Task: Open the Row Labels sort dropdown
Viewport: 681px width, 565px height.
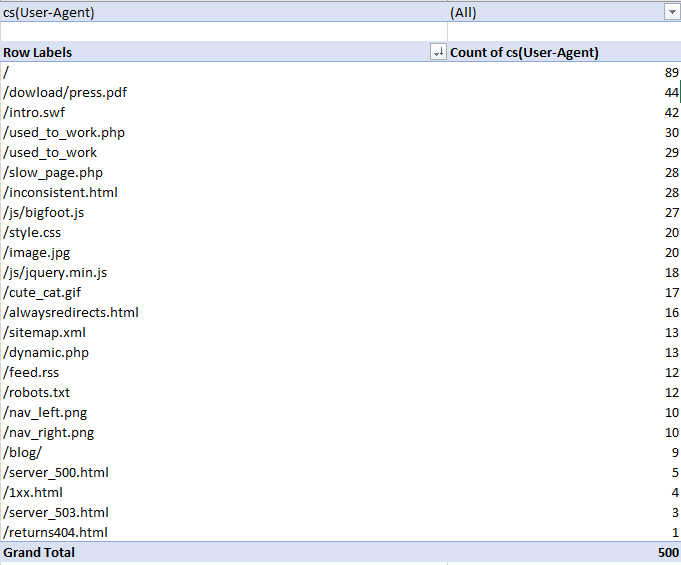Action: pos(437,52)
